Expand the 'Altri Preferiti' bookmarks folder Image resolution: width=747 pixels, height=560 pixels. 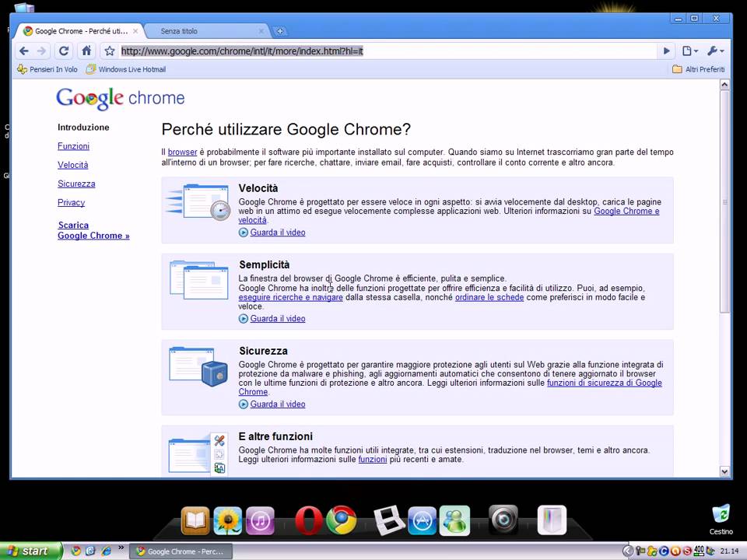pyautogui.click(x=699, y=69)
